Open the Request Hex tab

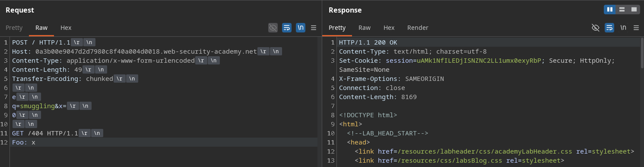pyautogui.click(x=66, y=28)
